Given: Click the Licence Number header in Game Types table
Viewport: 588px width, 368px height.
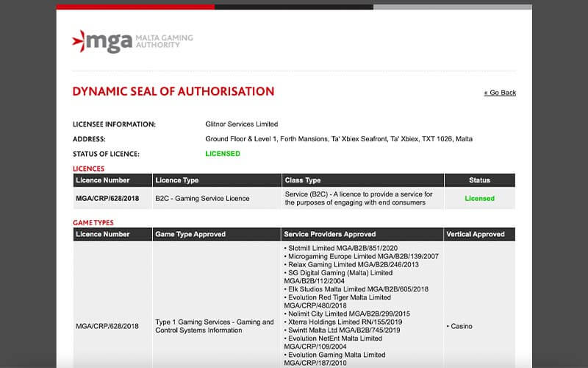Looking at the screenshot, I should (x=112, y=234).
